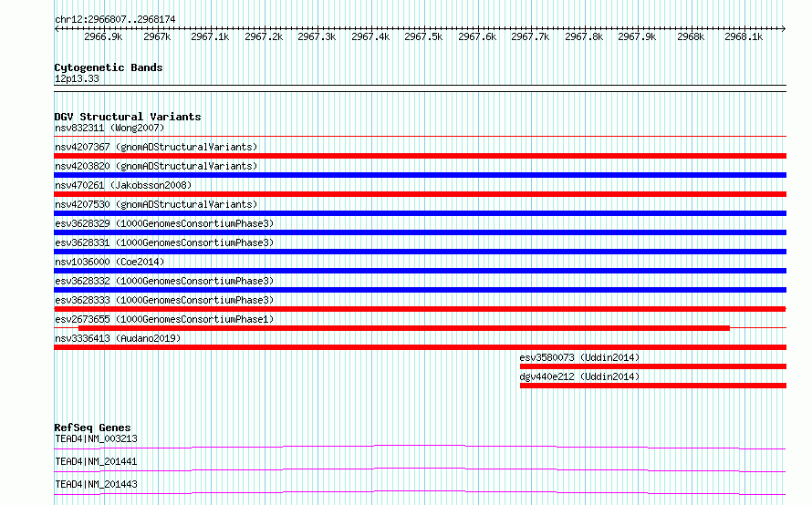This screenshot has width=812, height=505.
Task: Click magenta transcript line of TEAD4|NM_201443
Action: click(x=420, y=492)
